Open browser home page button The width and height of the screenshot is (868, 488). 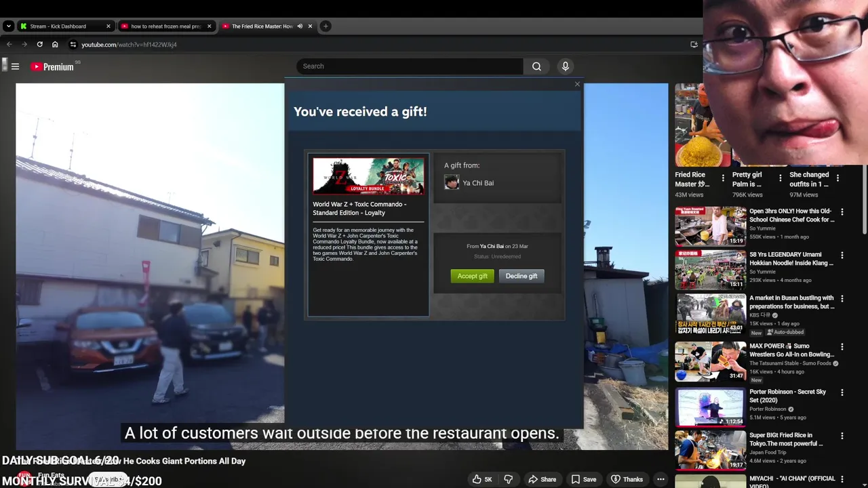point(55,45)
